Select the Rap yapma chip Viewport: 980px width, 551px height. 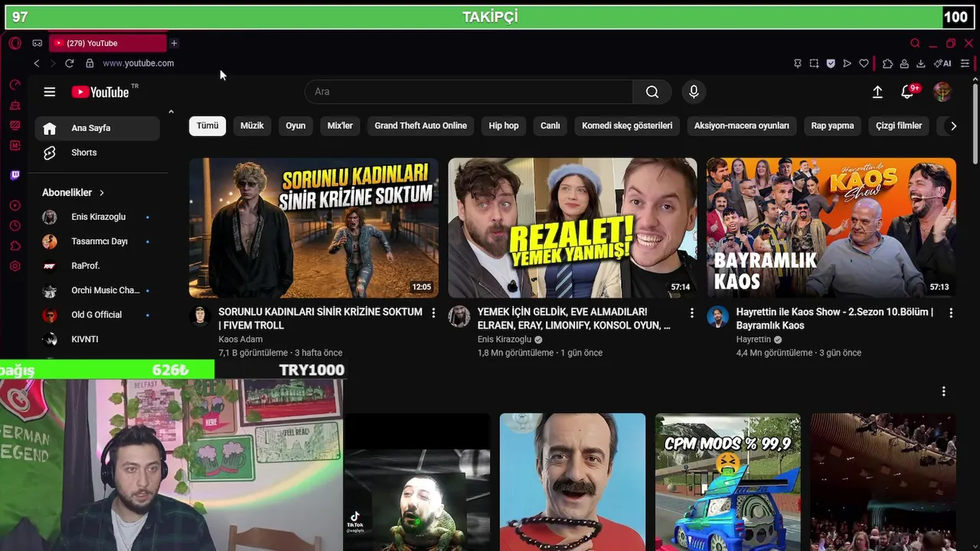coord(832,126)
